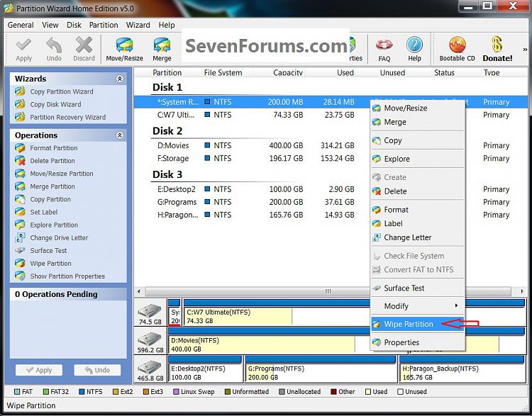Select the G:Programs partition row

(331, 202)
